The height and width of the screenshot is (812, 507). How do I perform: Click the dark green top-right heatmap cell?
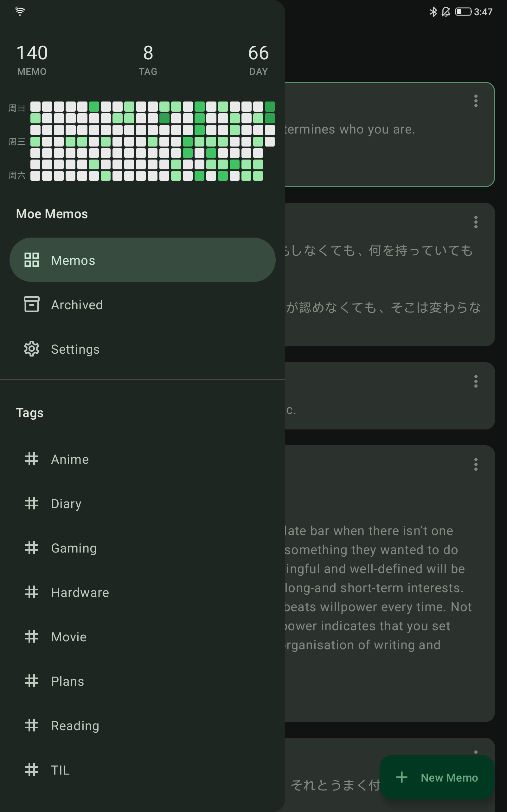270,107
